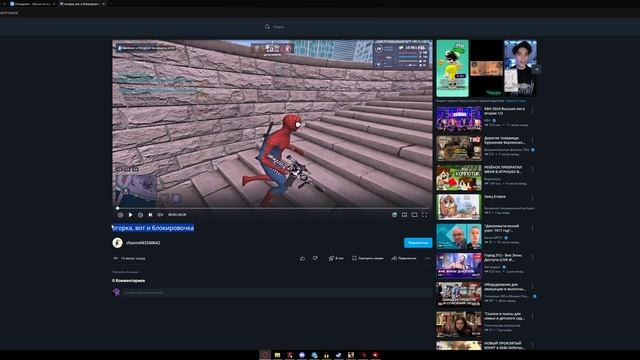Open the three-dot menu under video
640x360 pixels.
[x=427, y=258]
